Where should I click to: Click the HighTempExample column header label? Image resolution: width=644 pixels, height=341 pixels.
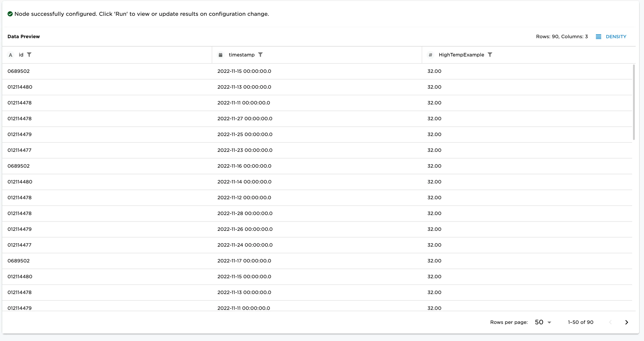tap(461, 55)
